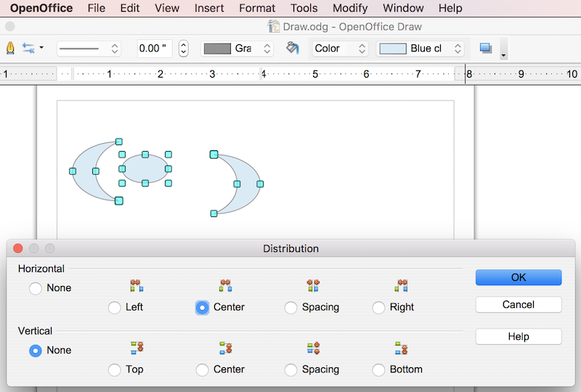Screen dimensions: 581x392
Task: Click the horizontal Right distribution icon
Action: 402,286
